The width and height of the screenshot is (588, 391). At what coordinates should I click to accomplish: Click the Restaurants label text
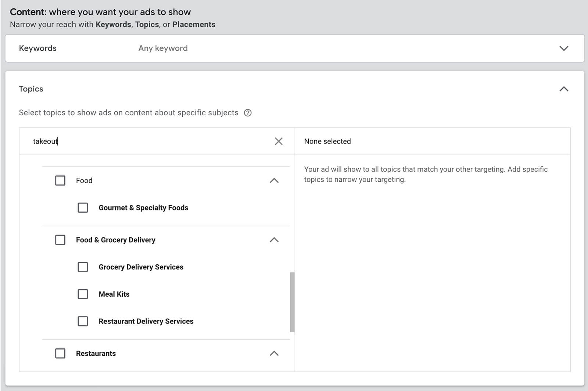point(96,354)
